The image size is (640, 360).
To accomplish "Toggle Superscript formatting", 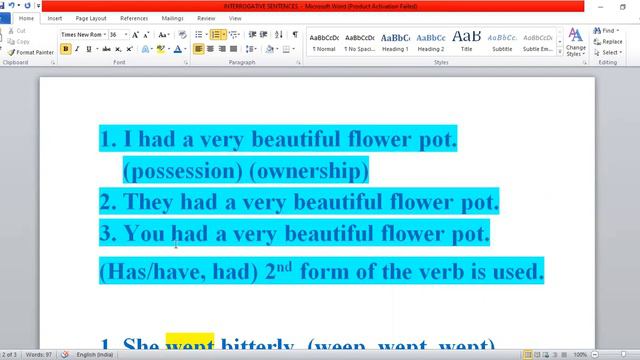I will [x=129, y=49].
